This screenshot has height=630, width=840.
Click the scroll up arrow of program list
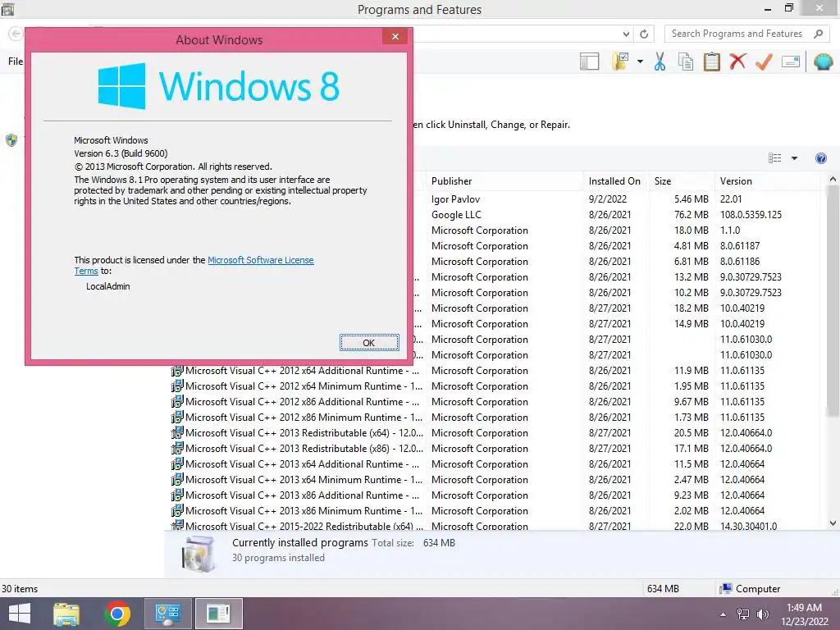pos(833,180)
